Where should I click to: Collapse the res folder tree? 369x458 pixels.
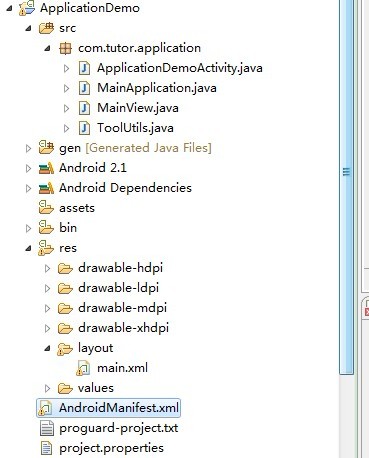29,248
